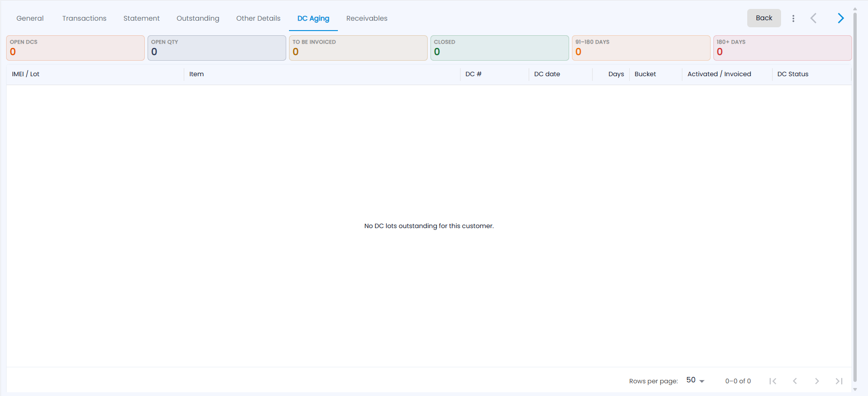Open the Receivables tab
The height and width of the screenshot is (396, 868).
367,18
